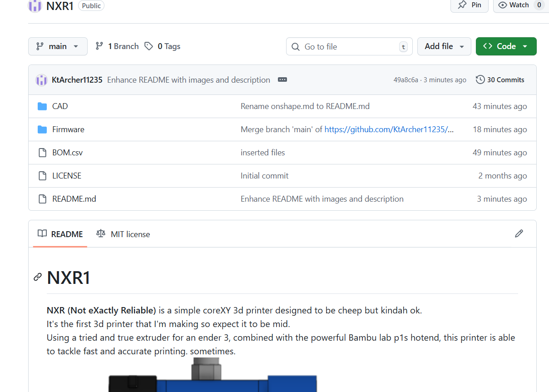Click the tags icon next to 0 Tags

pos(148,46)
